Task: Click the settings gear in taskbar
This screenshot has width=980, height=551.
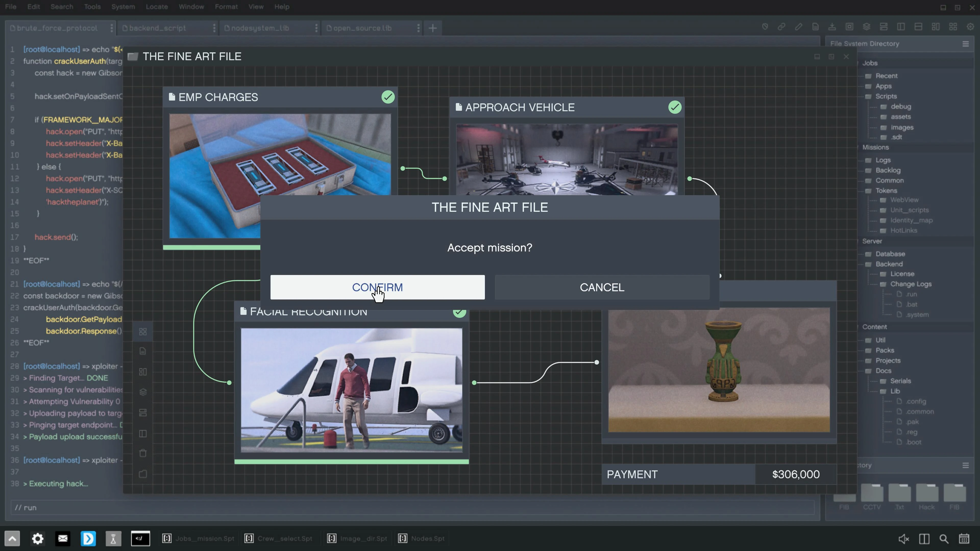Action: tap(38, 539)
